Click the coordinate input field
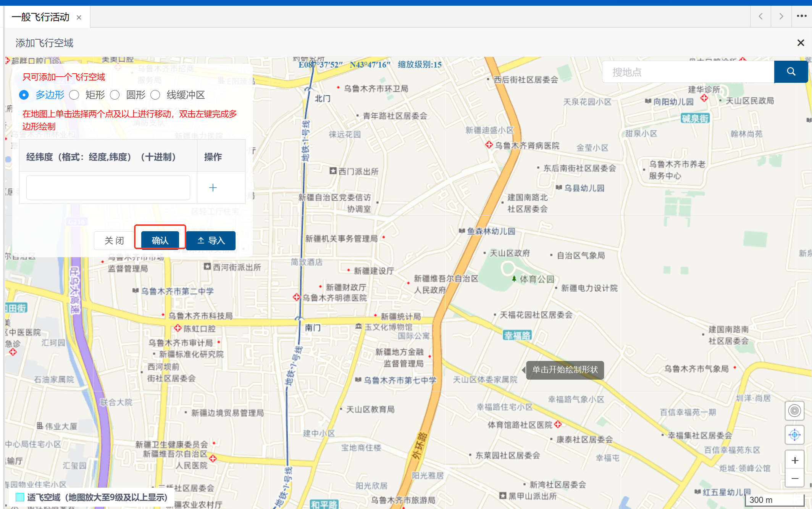This screenshot has height=509, width=812. click(x=108, y=187)
